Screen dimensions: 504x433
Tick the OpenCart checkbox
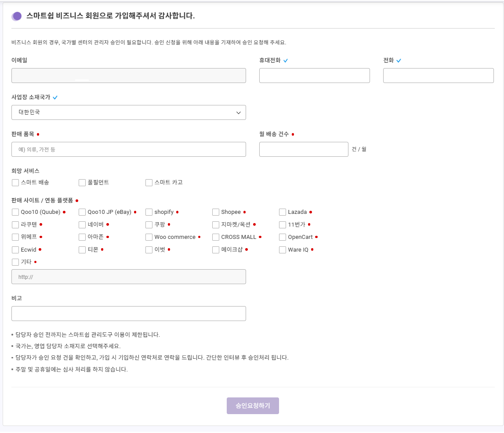pyautogui.click(x=283, y=237)
